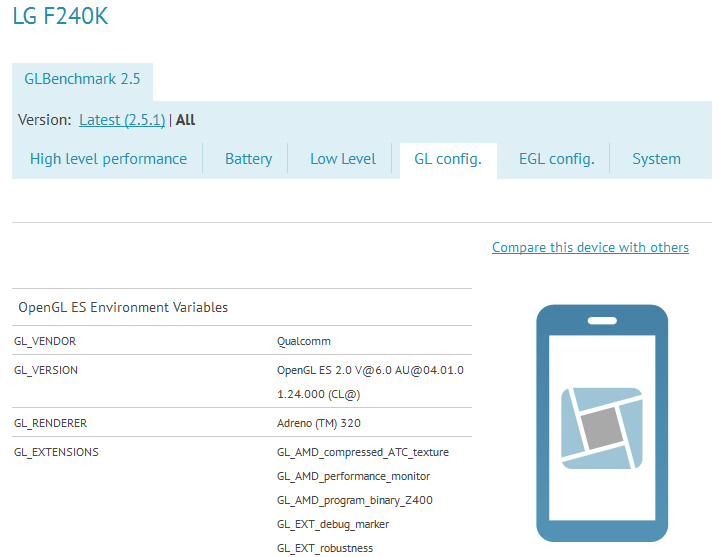The height and width of the screenshot is (557, 719).
Task: Click the GL_VERSION label
Action: (46, 370)
